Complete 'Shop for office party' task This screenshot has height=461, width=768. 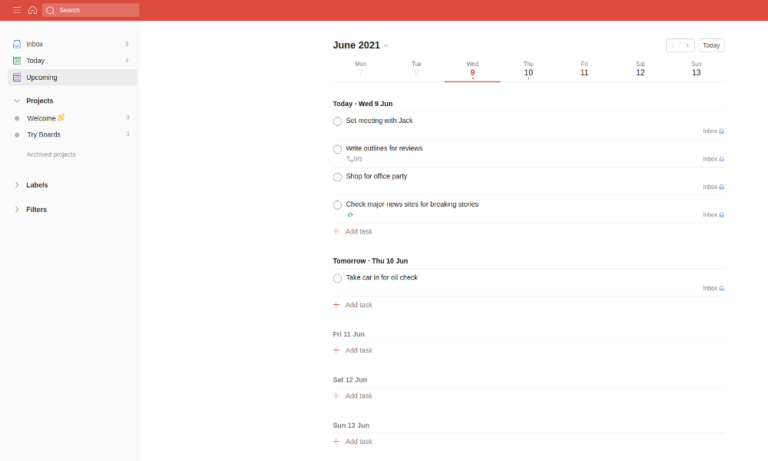[x=337, y=177]
